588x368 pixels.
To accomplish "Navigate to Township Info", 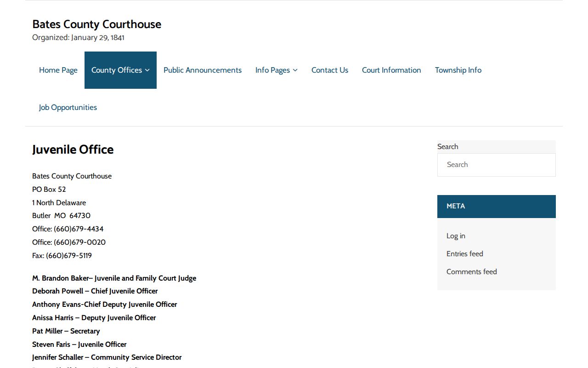I will point(458,70).
